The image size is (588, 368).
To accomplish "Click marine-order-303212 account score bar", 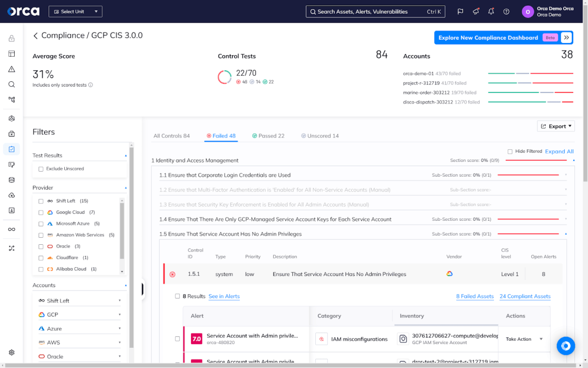I will pyautogui.click(x=531, y=92).
